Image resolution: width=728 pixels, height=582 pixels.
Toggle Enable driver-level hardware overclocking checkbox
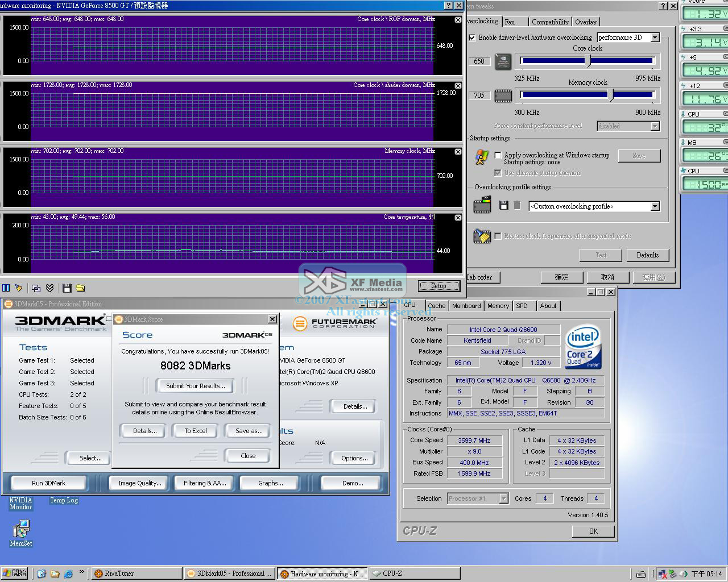tap(472, 38)
